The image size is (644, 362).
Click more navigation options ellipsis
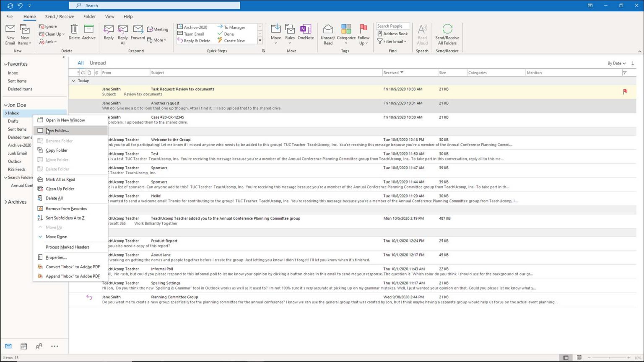tap(55, 346)
